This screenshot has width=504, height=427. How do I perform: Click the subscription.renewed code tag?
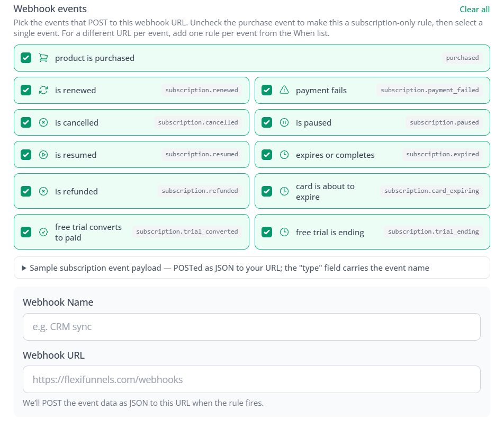tap(202, 90)
